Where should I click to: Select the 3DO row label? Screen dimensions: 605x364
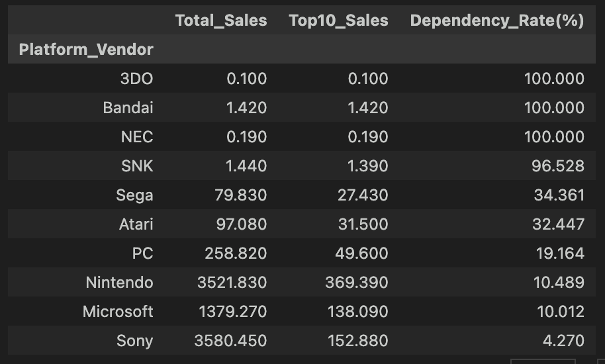(x=136, y=79)
